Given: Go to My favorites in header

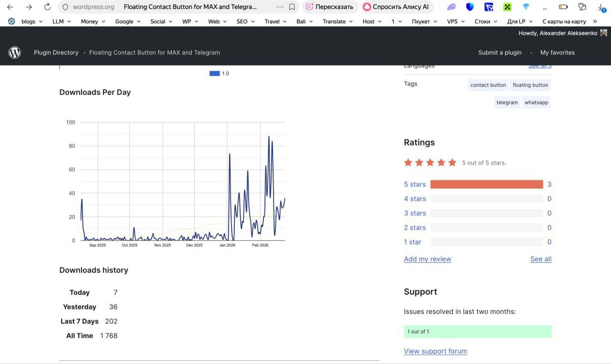Looking at the screenshot, I should click(557, 52).
